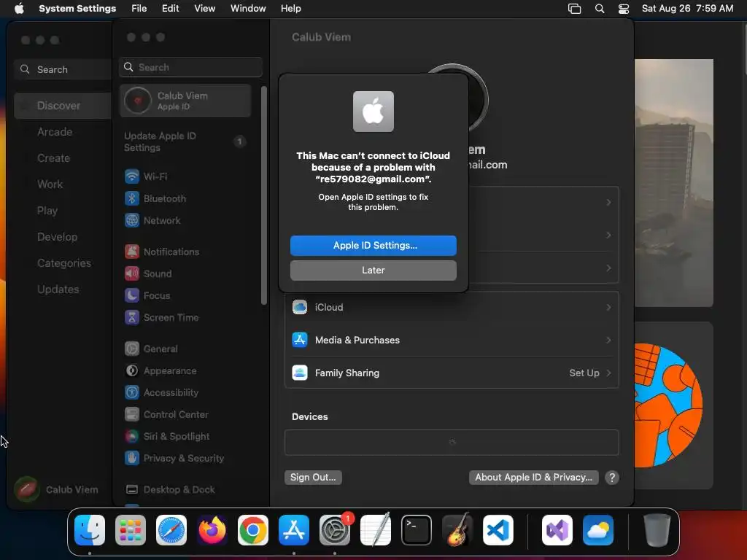Open Calub Viem account in App Store

coord(56,489)
